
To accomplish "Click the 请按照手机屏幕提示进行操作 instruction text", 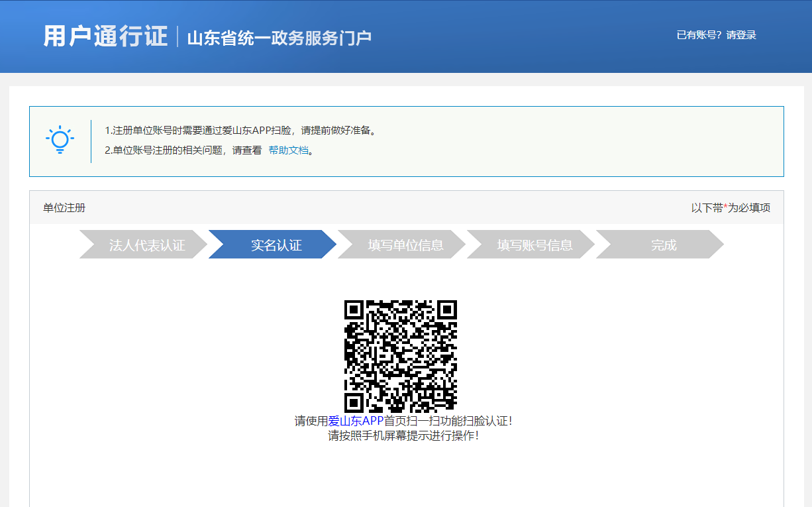I will tap(403, 436).
